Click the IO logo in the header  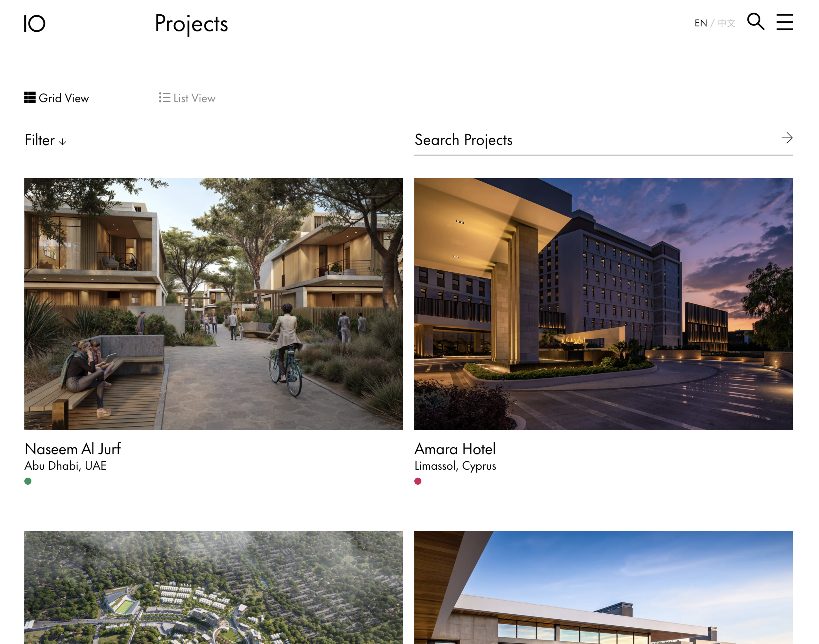(35, 23)
